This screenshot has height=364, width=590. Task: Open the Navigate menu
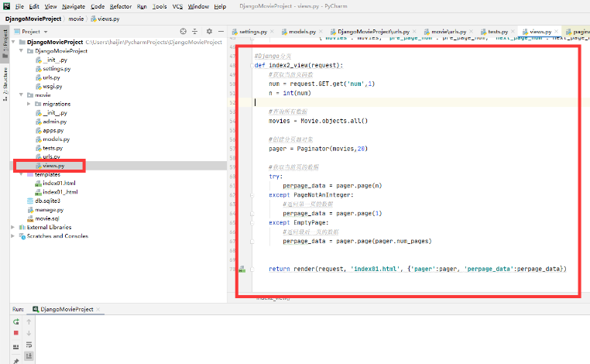click(74, 6)
